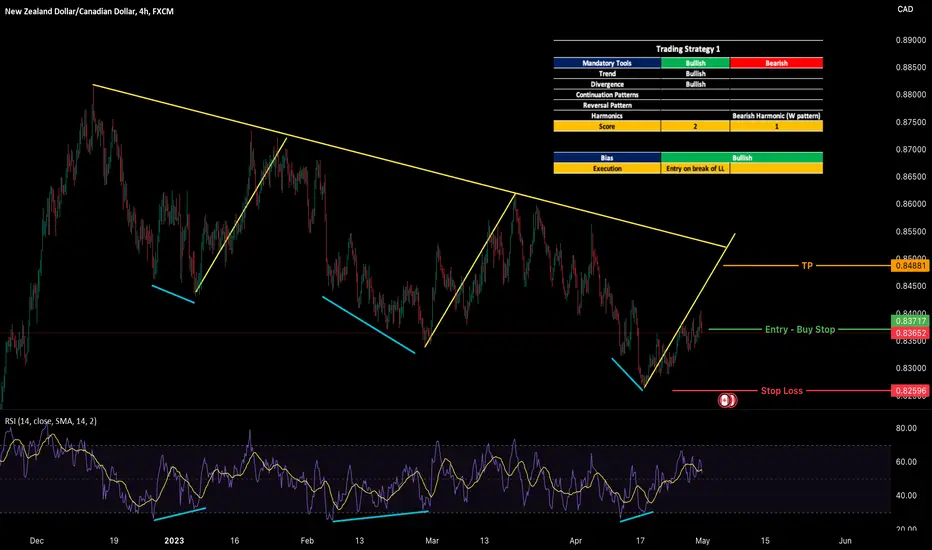Click the yellow Score cell
932x550 pixels.
607,127
